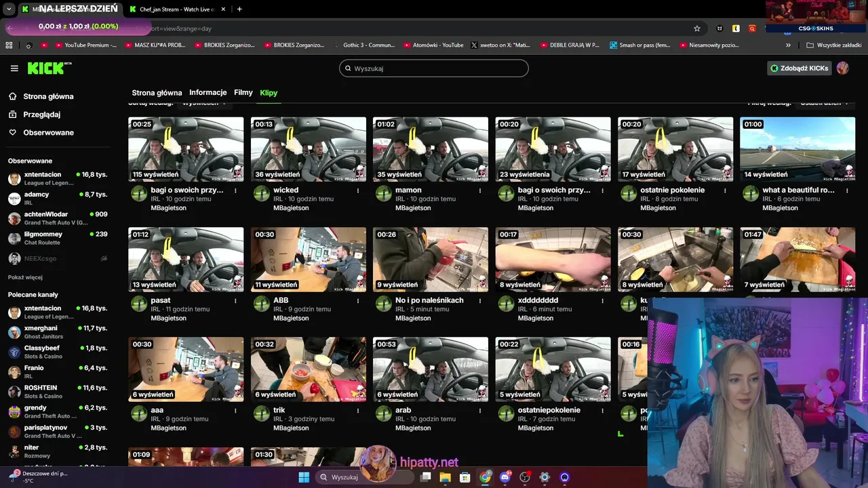Click the cat-face extension icon

(719, 28)
